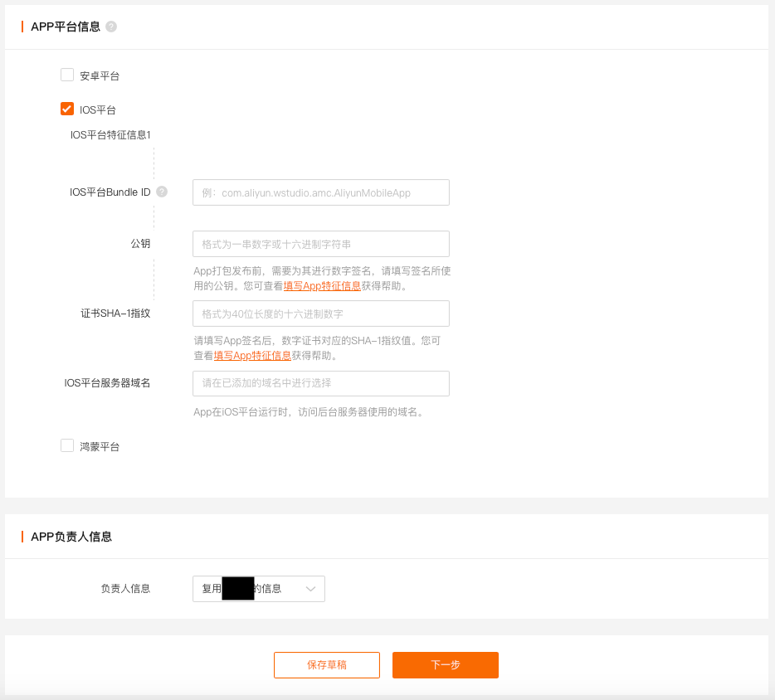Click the 鸿蒙平台 label text
775x700 pixels.
coord(100,446)
